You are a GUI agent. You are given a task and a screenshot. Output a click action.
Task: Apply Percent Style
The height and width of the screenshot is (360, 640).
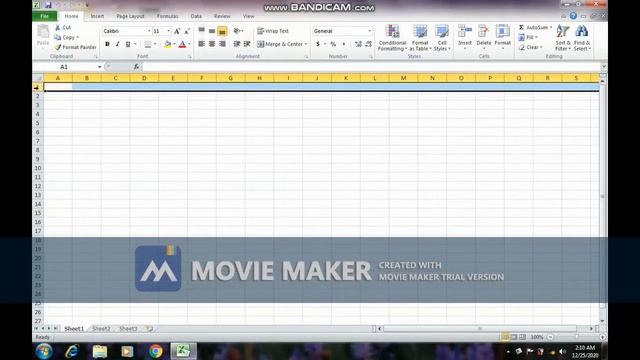pos(333,44)
